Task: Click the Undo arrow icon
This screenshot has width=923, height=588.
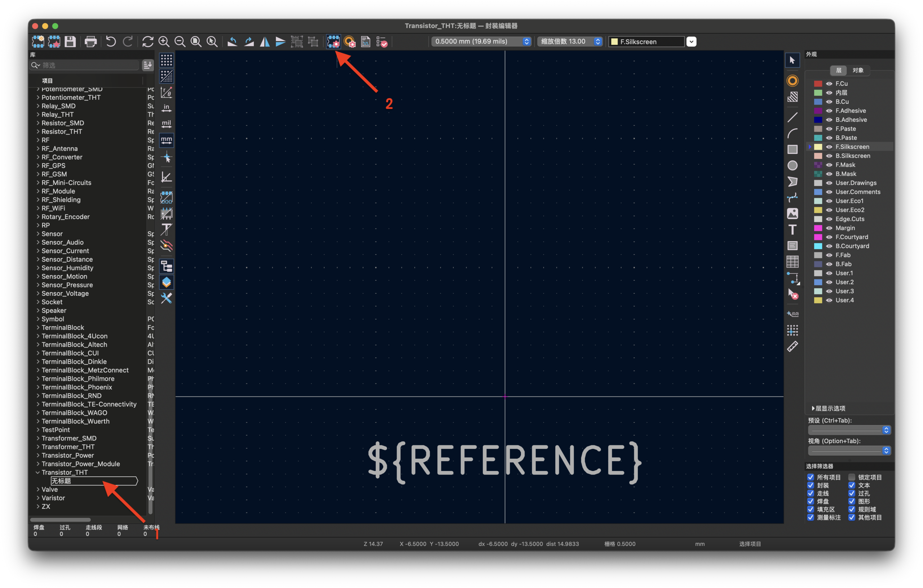Action: 111,41
